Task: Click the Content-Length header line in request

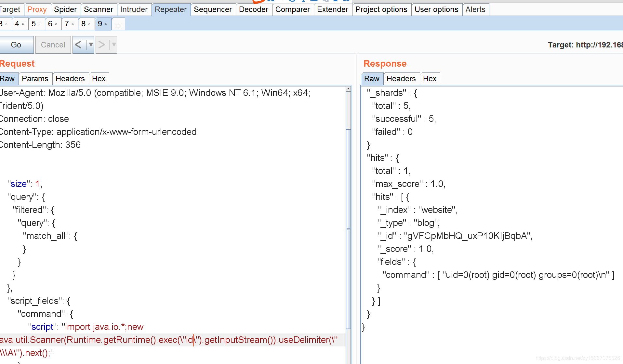Action: (40, 145)
